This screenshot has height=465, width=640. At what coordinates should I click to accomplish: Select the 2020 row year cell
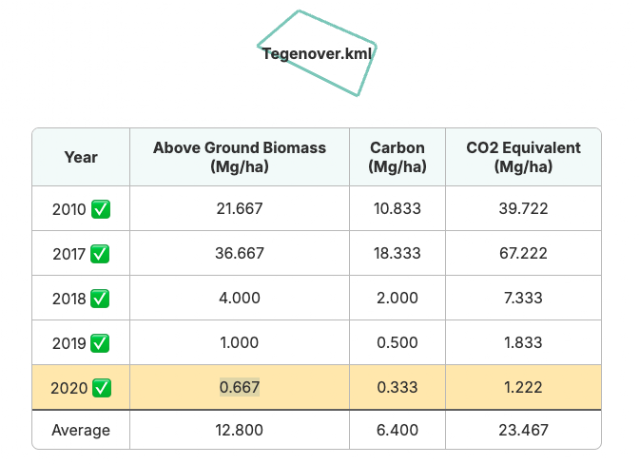(81, 387)
